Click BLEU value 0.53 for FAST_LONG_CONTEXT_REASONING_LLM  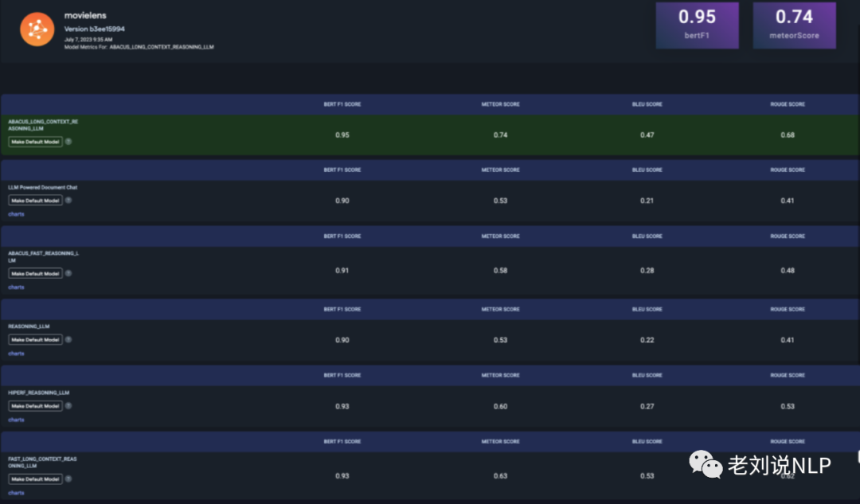click(x=647, y=476)
